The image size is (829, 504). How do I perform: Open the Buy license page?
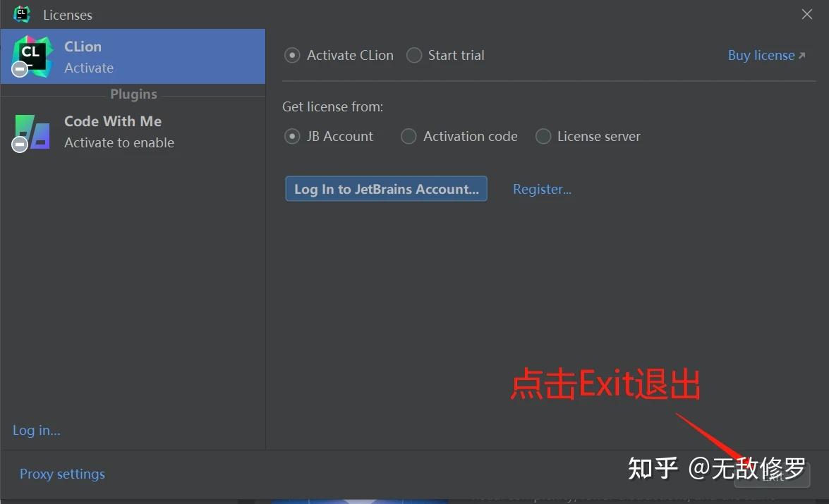[x=761, y=54]
